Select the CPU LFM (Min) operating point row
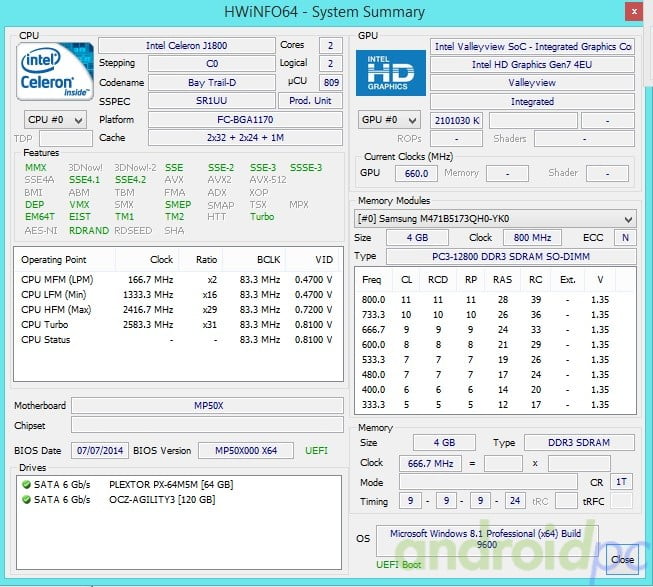Viewport: 653px width, 587px height. (x=178, y=295)
